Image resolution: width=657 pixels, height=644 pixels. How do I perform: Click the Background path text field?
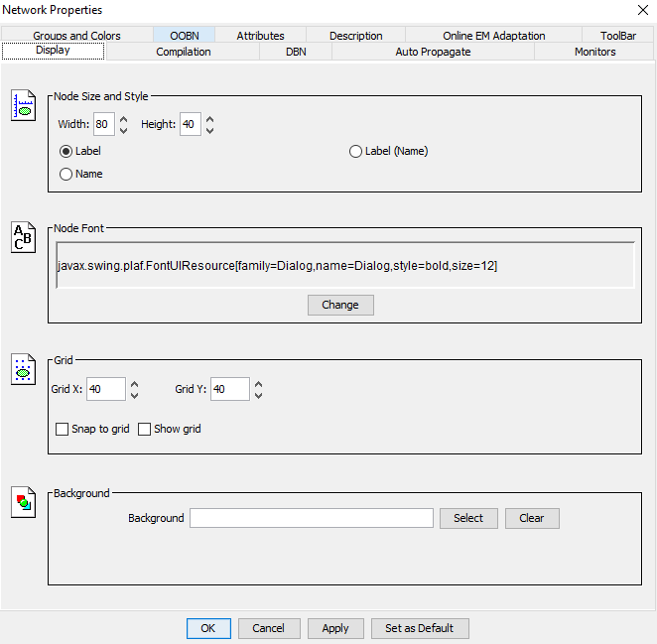click(312, 518)
